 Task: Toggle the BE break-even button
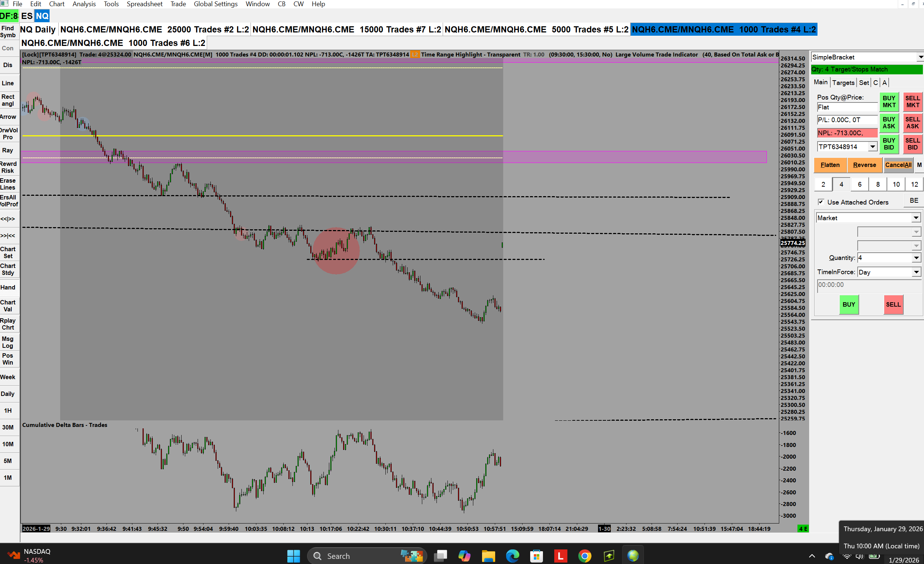(x=913, y=201)
